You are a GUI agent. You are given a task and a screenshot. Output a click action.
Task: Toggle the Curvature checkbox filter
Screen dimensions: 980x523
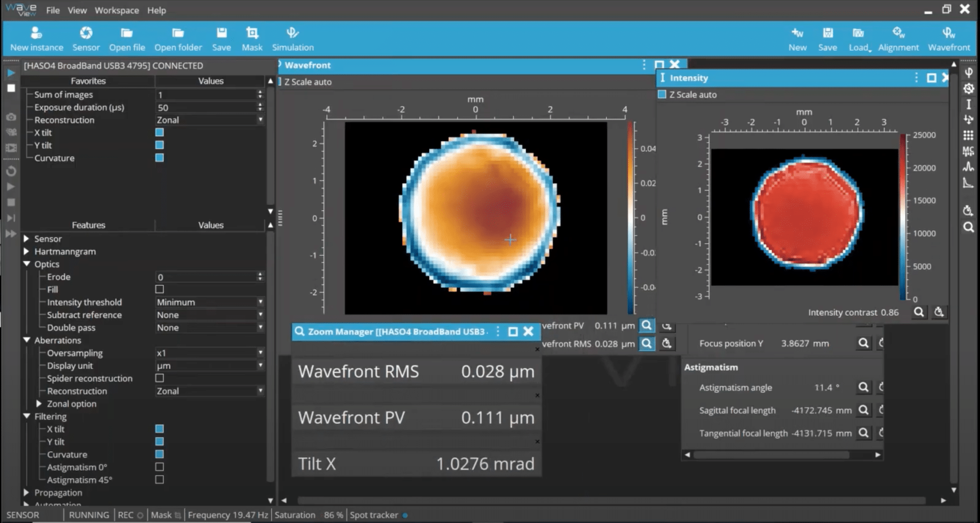pyautogui.click(x=159, y=454)
